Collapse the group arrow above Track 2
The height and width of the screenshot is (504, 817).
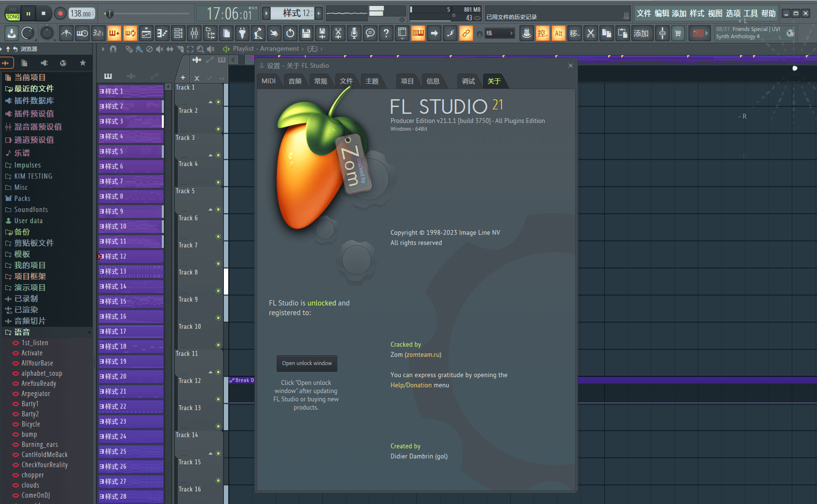pos(211,102)
